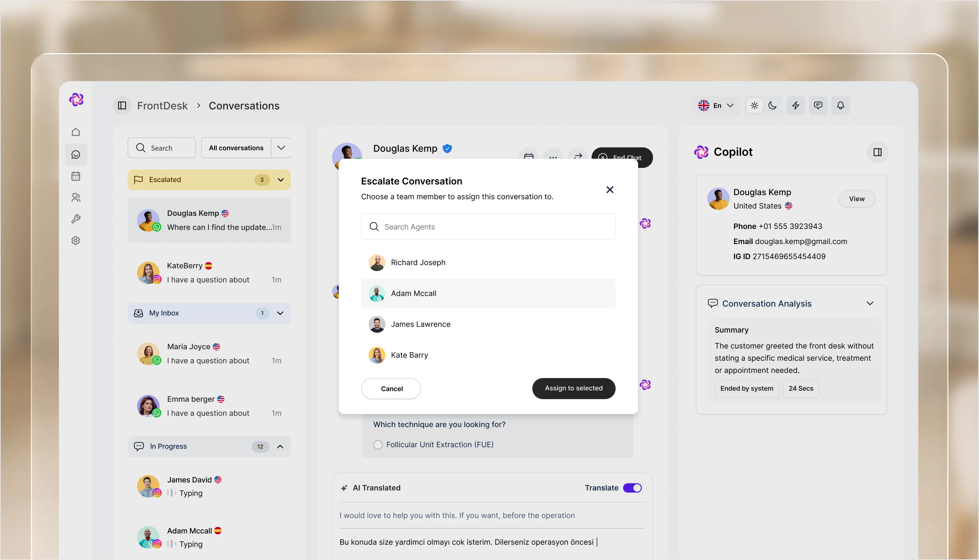The height and width of the screenshot is (560, 979).
Task: Toggle the sidebar panel icon beside FrontDesk
Action: [x=122, y=106]
